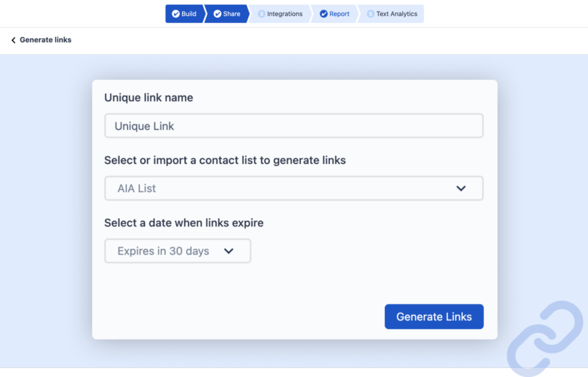Click the Report step checkmark icon

324,14
